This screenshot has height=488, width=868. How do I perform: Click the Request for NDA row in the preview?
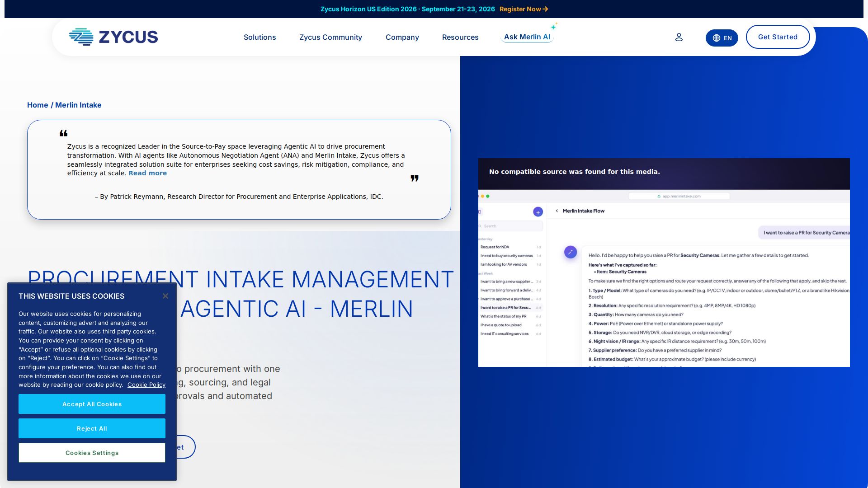(x=510, y=247)
